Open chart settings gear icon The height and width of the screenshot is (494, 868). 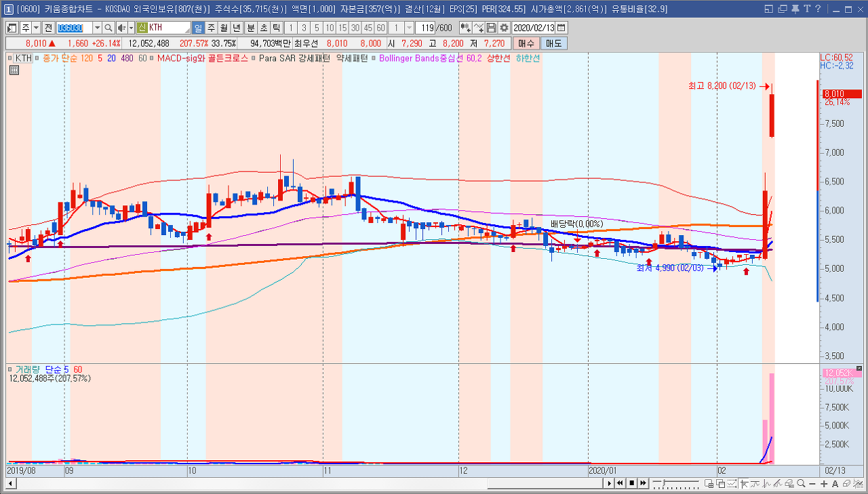[x=504, y=28]
